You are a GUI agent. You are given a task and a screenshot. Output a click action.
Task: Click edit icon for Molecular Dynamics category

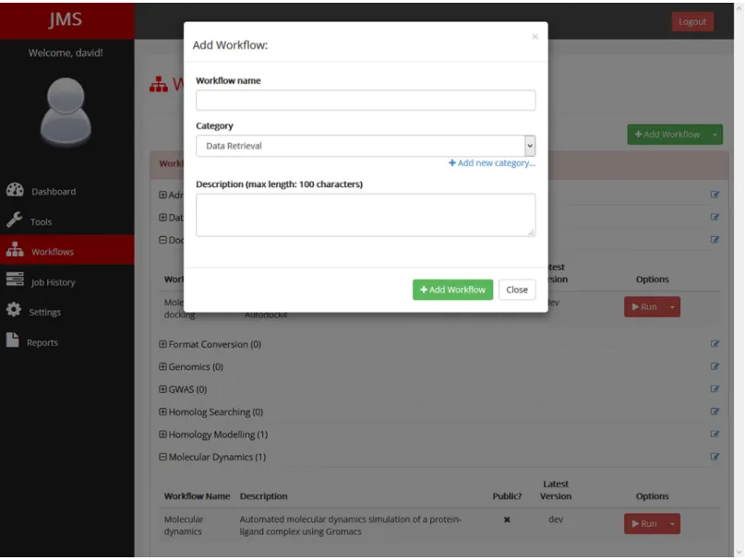(x=715, y=457)
